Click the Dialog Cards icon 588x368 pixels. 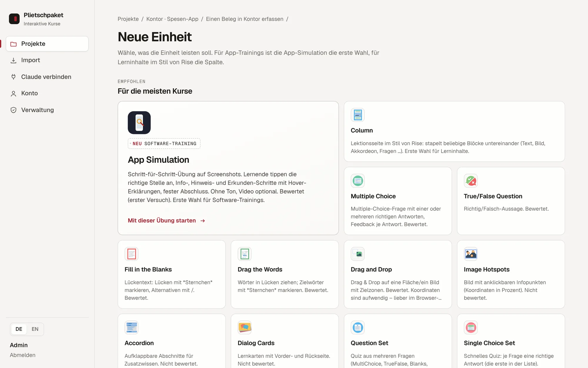[x=245, y=327]
